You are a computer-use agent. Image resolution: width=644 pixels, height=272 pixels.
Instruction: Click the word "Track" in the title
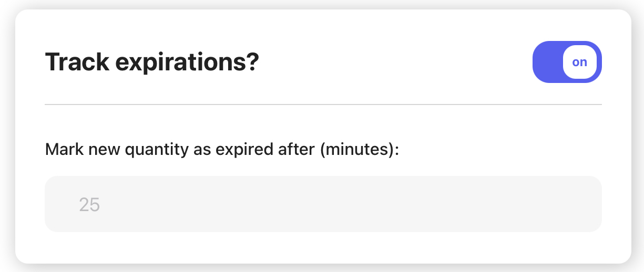tap(77, 62)
